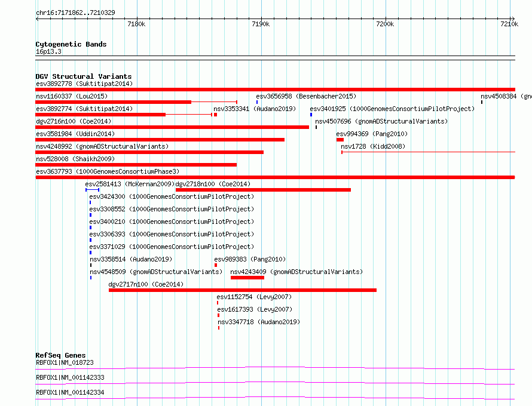Click the 7200k ruler position marker
This screenshot has width=532, height=406.
click(385, 24)
